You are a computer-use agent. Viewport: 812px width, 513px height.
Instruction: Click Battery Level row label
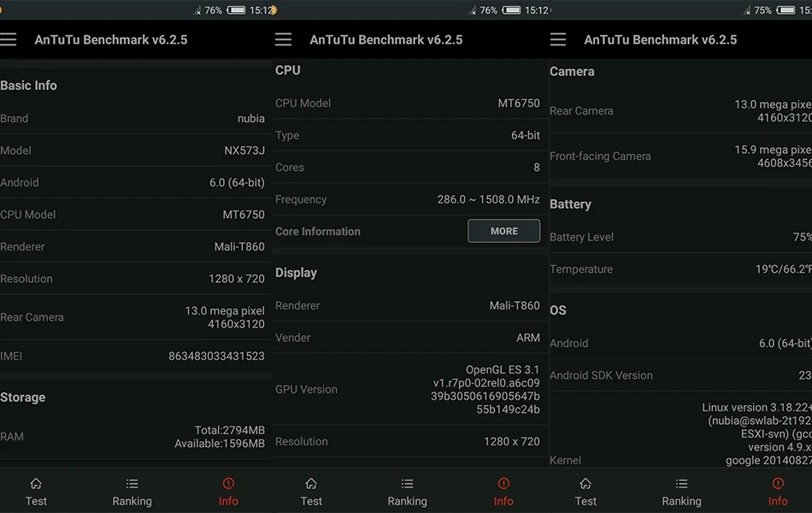pyautogui.click(x=581, y=237)
